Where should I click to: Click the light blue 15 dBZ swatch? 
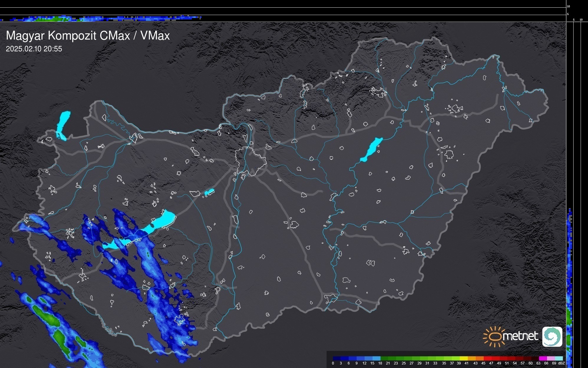(x=376, y=358)
